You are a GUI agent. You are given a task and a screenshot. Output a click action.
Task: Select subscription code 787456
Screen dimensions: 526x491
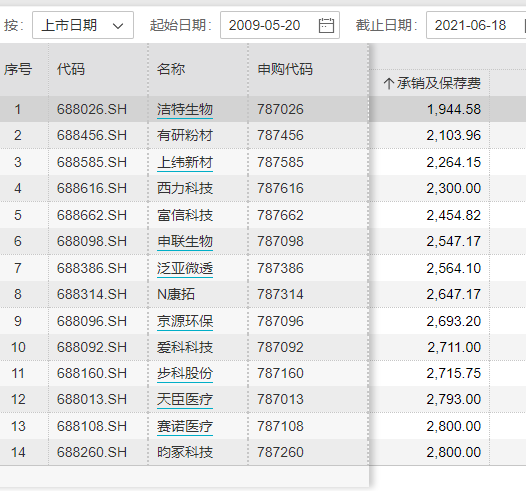coord(280,135)
